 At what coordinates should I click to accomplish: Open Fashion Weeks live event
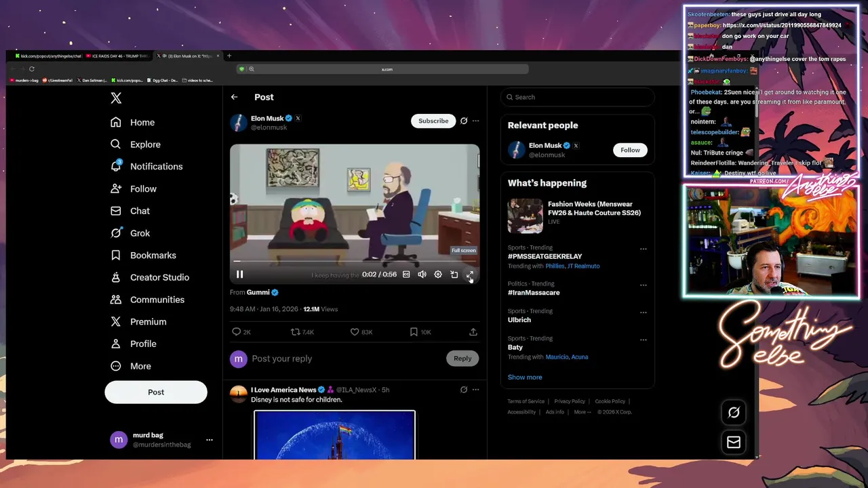[x=578, y=216]
